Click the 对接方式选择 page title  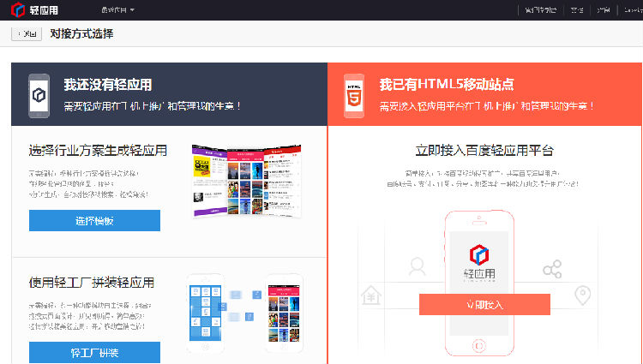(81, 33)
